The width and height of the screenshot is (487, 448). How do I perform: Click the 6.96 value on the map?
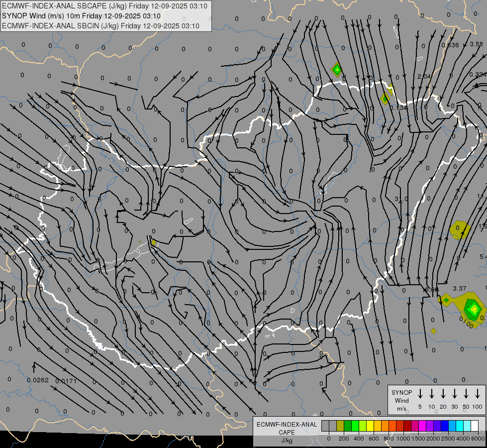pos(432,289)
